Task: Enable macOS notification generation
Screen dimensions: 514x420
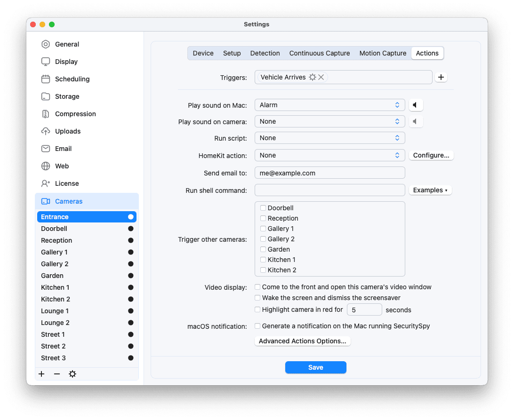Action: point(257,326)
